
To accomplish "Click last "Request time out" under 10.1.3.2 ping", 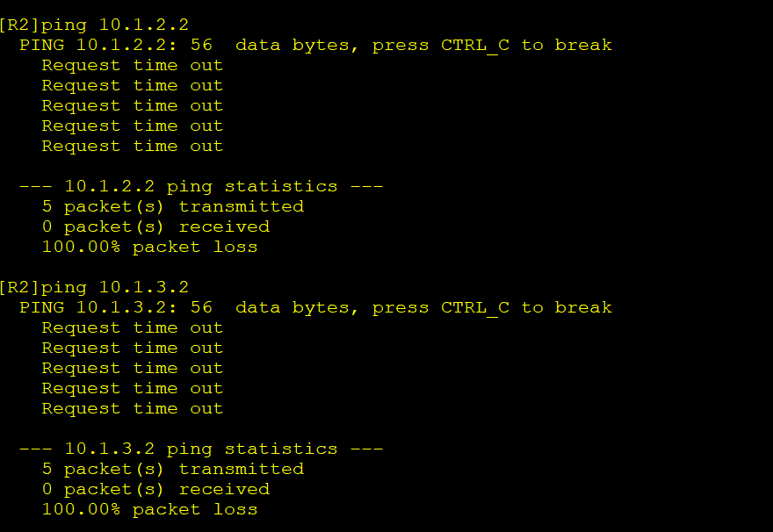I will pyautogui.click(x=132, y=409).
